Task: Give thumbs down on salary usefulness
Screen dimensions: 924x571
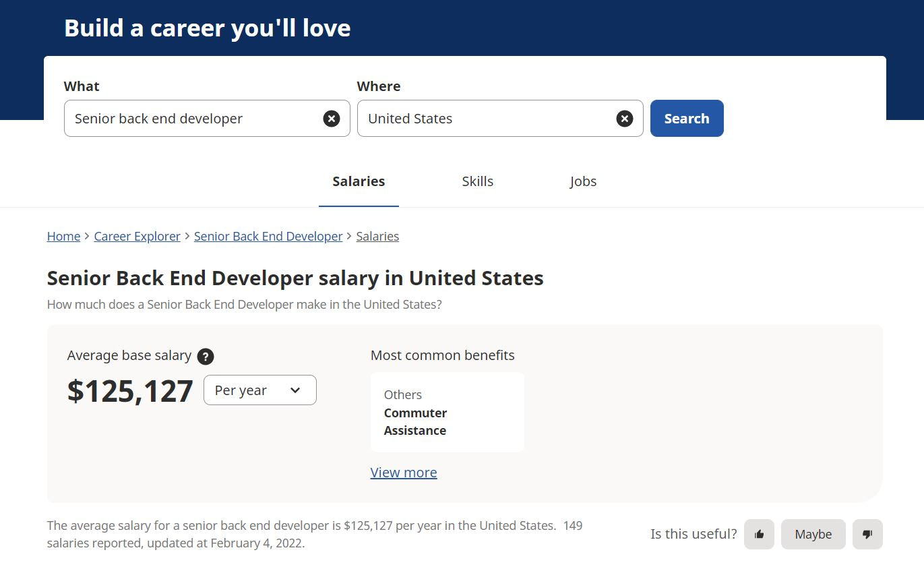Action: (x=867, y=534)
